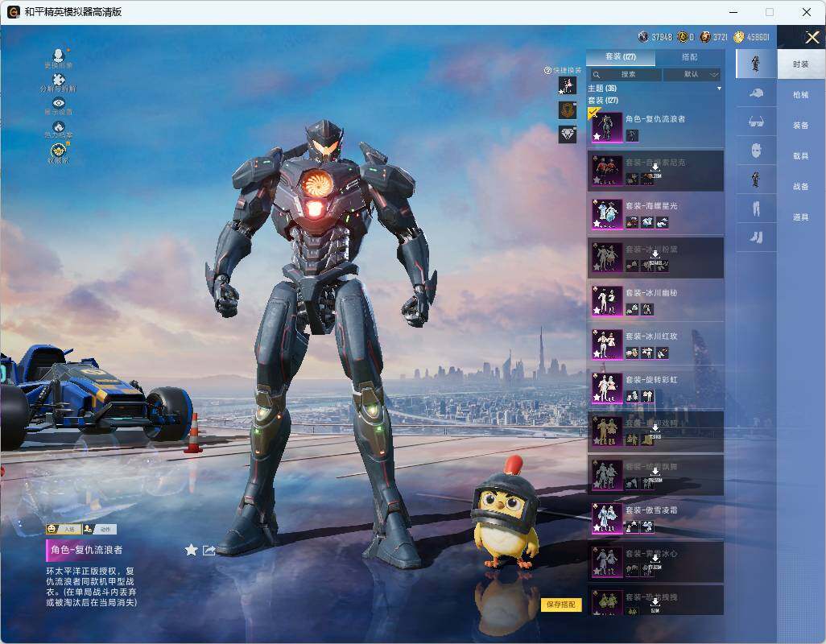Switch to the 套装 (127) tab
Screen dimensions: 826x644
click(621, 57)
